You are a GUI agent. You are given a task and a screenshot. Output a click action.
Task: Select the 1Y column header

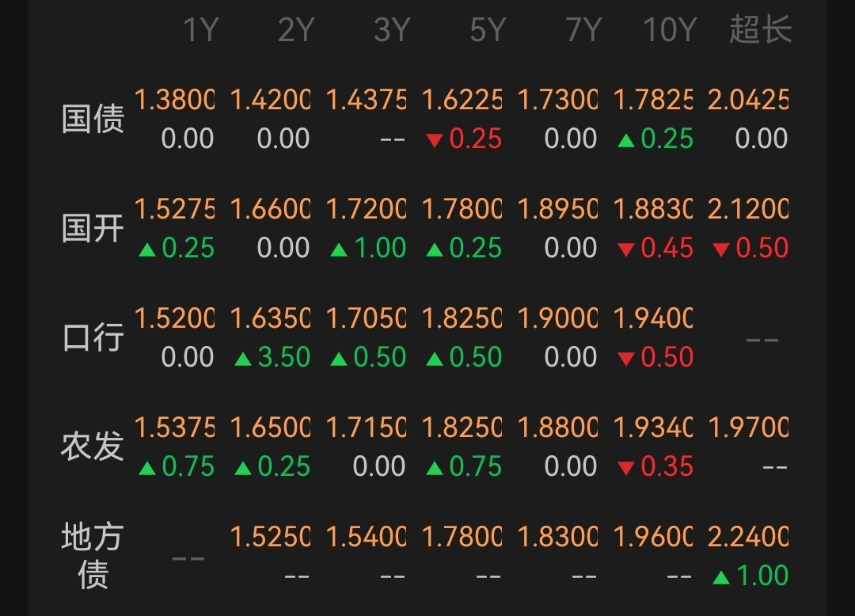pos(200,29)
